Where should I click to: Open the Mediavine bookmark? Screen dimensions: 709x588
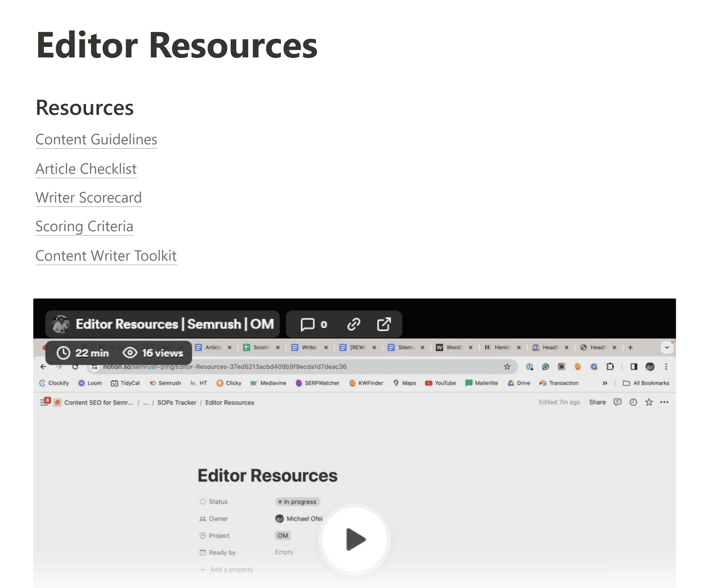(x=268, y=383)
